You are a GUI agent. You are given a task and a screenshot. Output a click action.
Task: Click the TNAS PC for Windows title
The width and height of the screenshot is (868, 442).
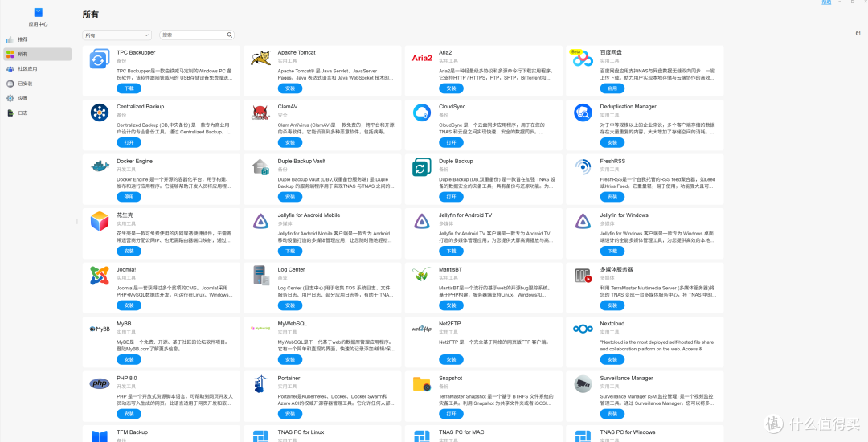click(x=628, y=432)
